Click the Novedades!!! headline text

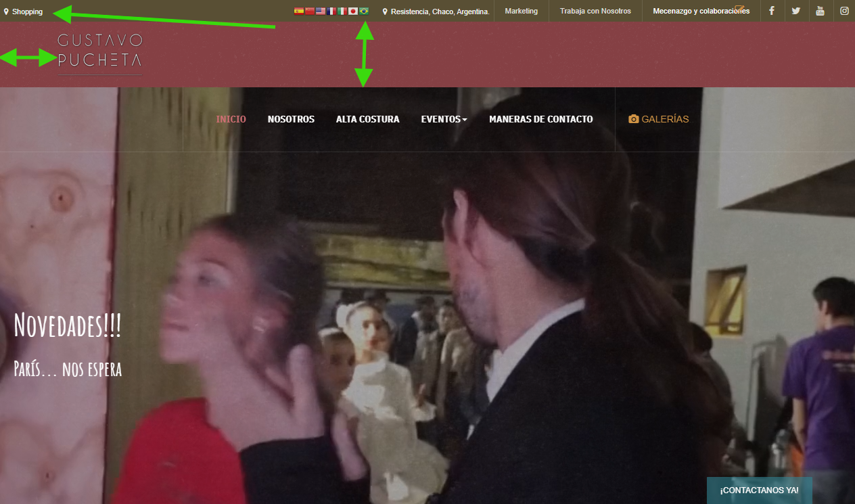click(x=68, y=325)
